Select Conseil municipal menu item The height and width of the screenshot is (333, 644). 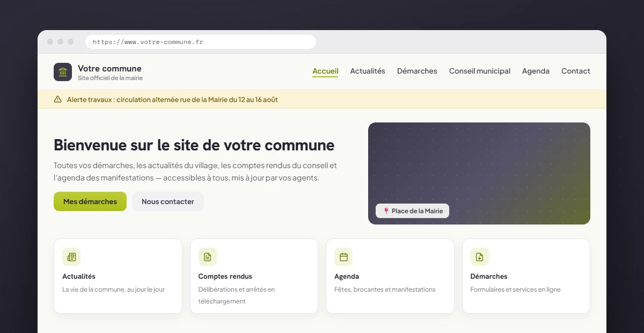coord(480,71)
